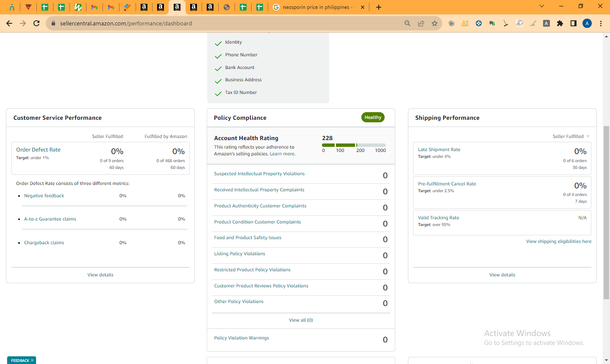Image resolution: width=610 pixels, height=364 pixels.
Task: Open Product Condition Customer Complaints
Action: pos(258,222)
